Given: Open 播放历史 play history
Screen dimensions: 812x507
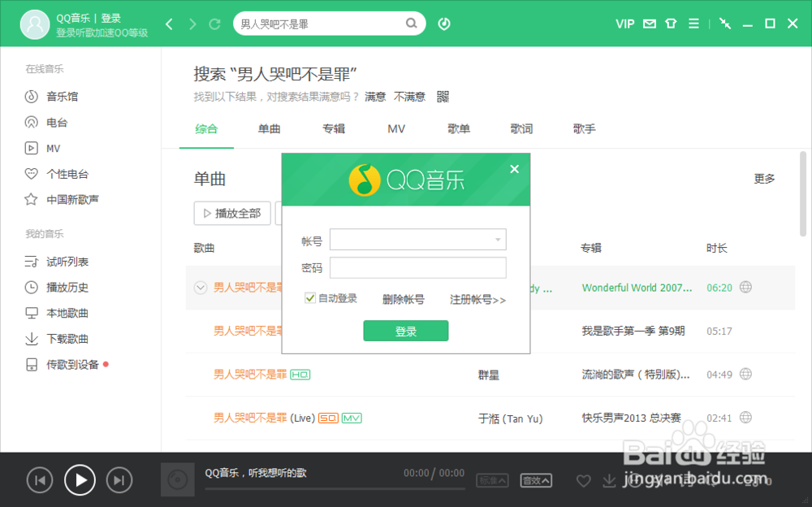Looking at the screenshot, I should [x=57, y=287].
